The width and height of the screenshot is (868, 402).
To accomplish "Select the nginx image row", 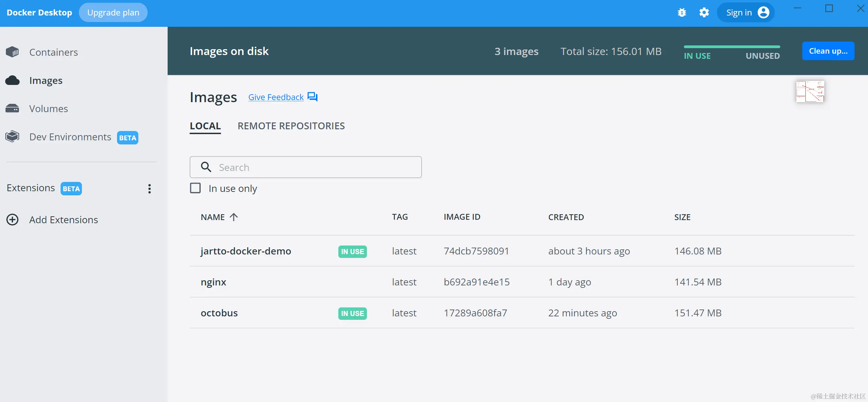I will pos(213,282).
